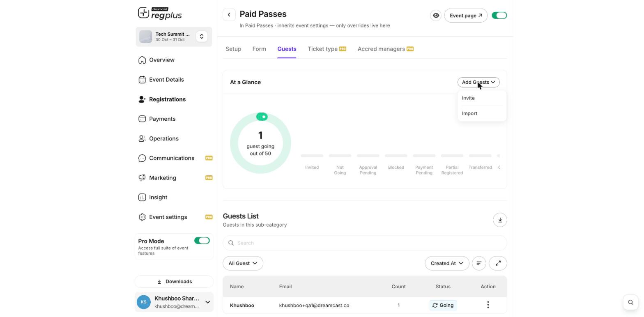This screenshot has width=644, height=317.
Task: Click the Name column header
Action: [237, 287]
